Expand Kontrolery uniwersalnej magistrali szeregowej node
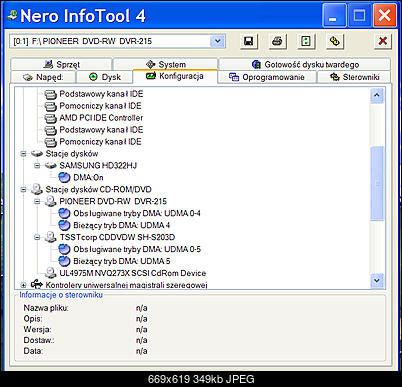The image size is (402, 387). point(23,285)
